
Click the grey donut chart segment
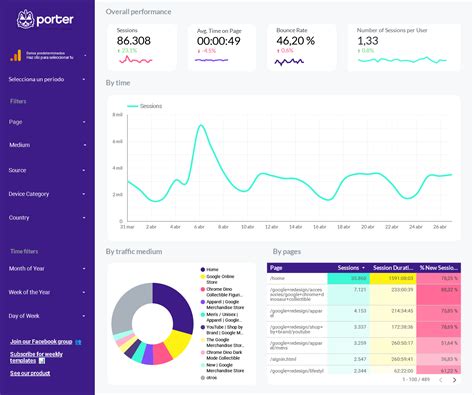[x=129, y=305]
